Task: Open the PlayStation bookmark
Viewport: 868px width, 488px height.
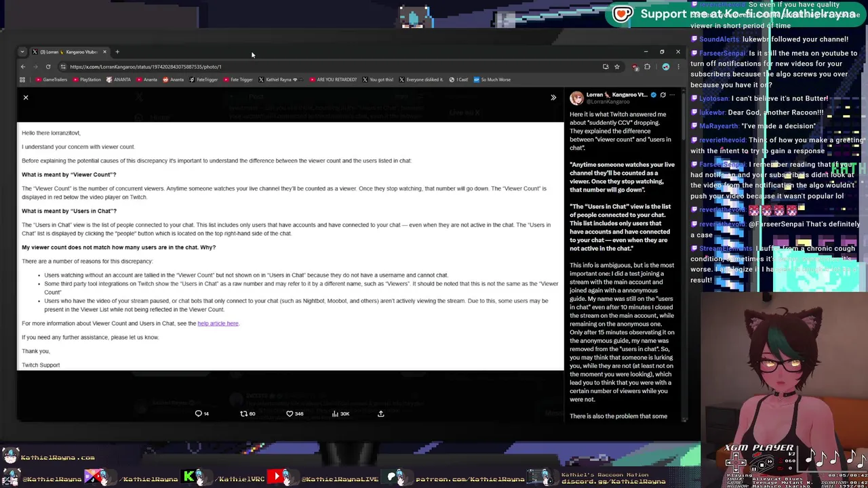Action: pyautogui.click(x=87, y=79)
